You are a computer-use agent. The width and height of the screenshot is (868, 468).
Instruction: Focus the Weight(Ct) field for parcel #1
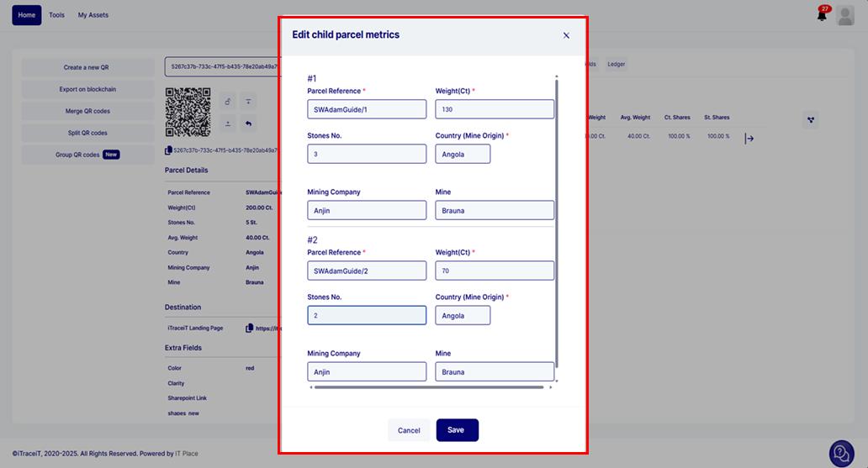[x=495, y=109]
